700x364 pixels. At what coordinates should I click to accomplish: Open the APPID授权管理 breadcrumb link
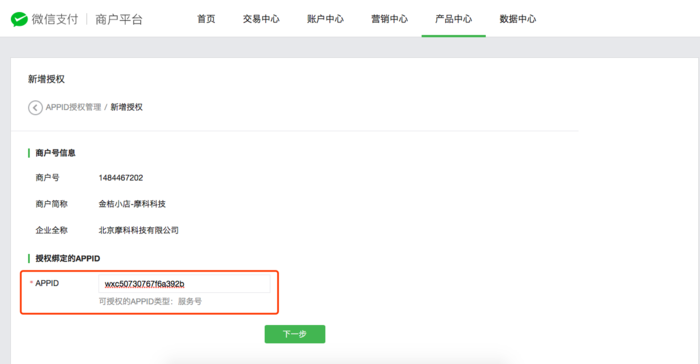pyautogui.click(x=74, y=107)
